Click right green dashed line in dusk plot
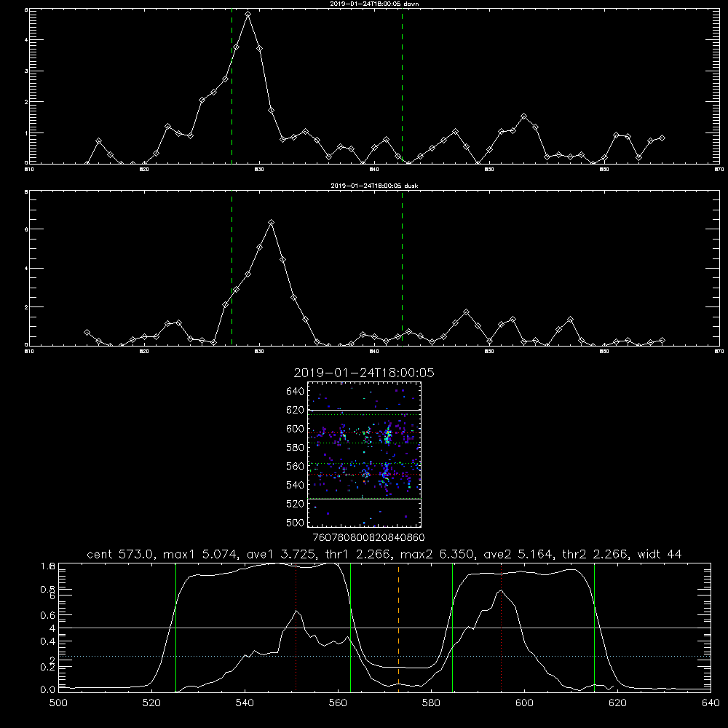Viewport: 728px width, 728px height. point(402,268)
